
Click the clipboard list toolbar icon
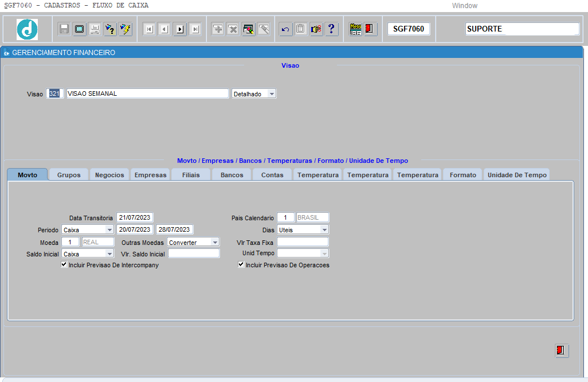pyautogui.click(x=301, y=29)
